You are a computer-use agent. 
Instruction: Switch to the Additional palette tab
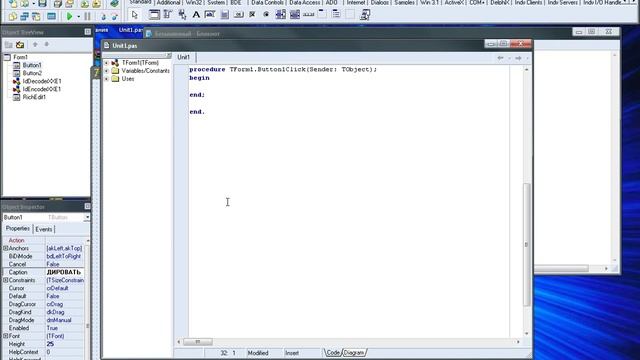click(x=168, y=2)
